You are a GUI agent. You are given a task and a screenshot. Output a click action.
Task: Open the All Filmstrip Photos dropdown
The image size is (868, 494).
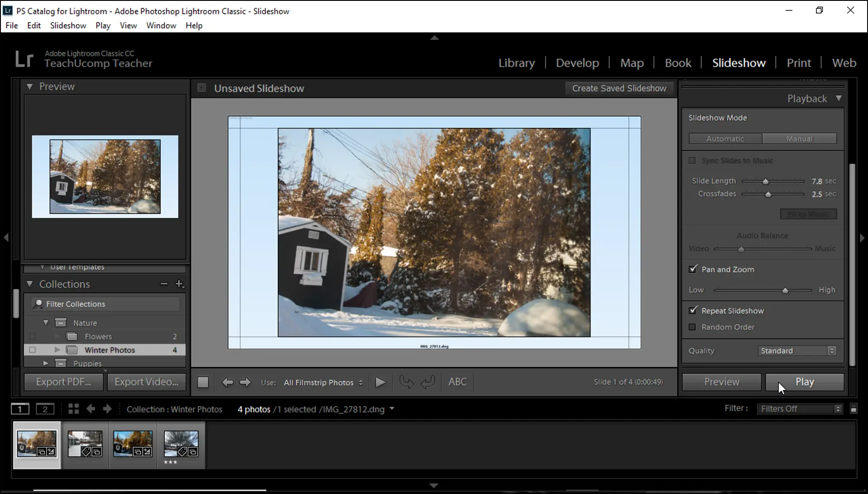[x=323, y=382]
